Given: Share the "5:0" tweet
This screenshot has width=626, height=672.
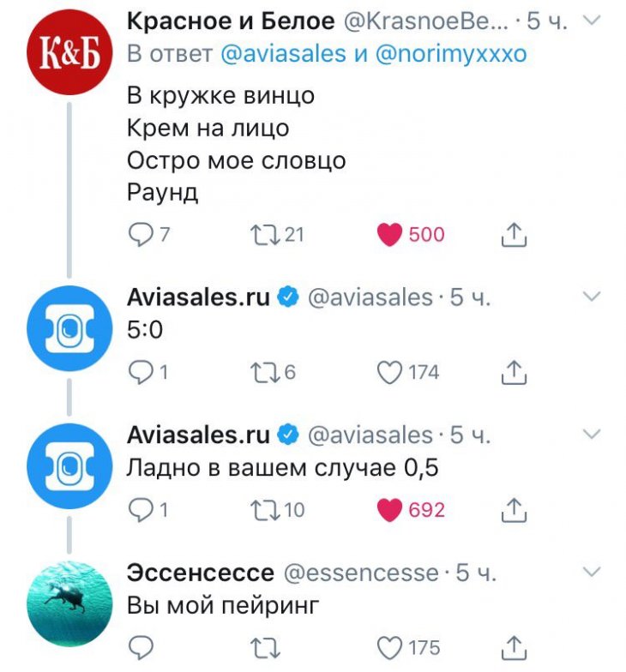Looking at the screenshot, I should point(513,371).
